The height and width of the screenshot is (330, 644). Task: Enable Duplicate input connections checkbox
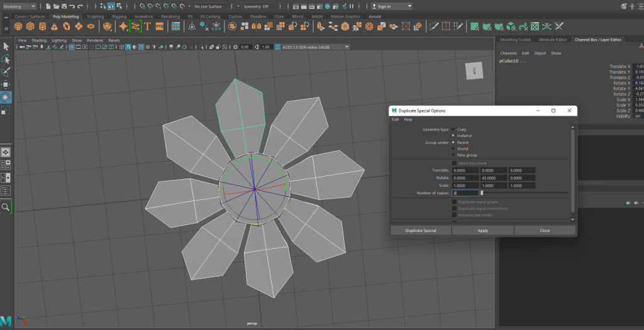(454, 209)
